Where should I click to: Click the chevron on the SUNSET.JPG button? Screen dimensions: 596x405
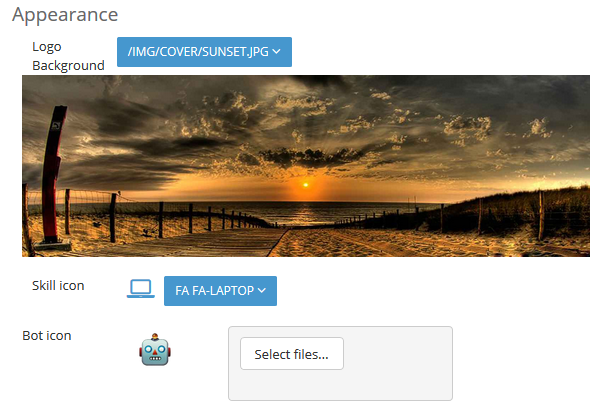click(277, 51)
